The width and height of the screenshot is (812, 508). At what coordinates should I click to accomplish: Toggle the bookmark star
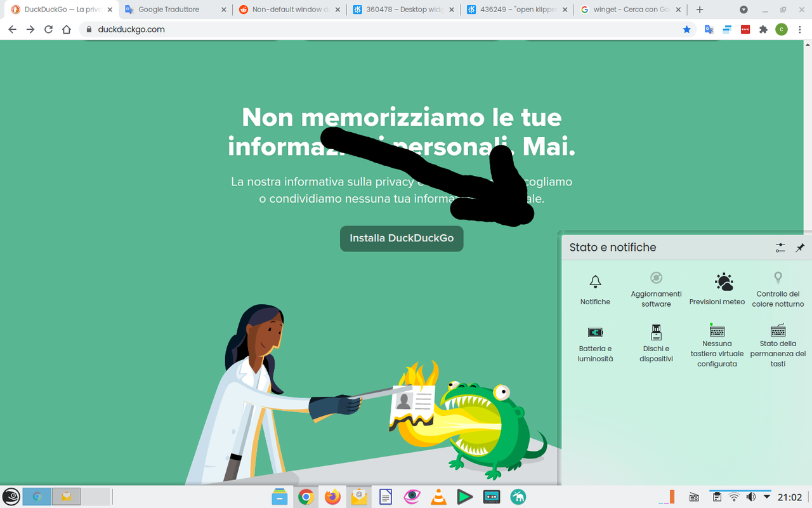coord(686,29)
